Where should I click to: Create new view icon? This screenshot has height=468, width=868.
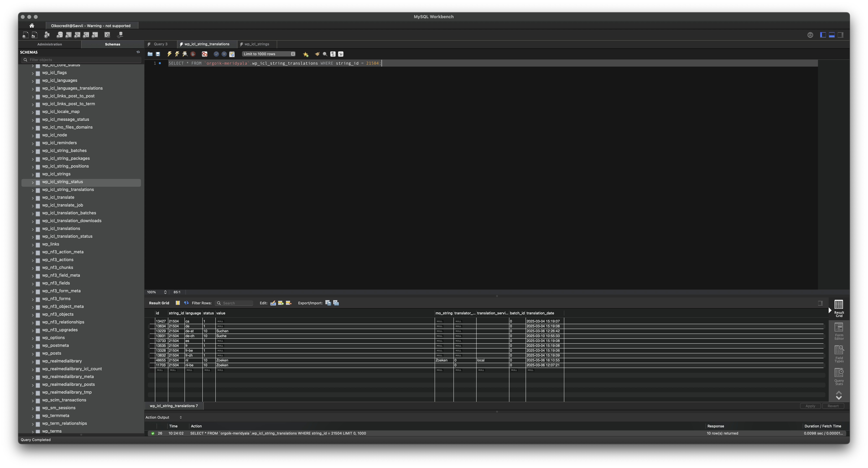[x=77, y=35]
